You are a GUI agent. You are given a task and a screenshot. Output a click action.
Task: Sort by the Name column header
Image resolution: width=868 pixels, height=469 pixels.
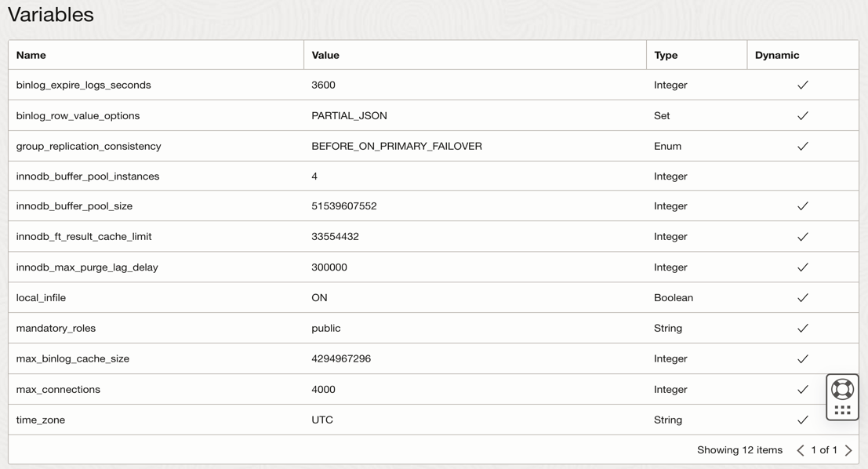coord(31,55)
